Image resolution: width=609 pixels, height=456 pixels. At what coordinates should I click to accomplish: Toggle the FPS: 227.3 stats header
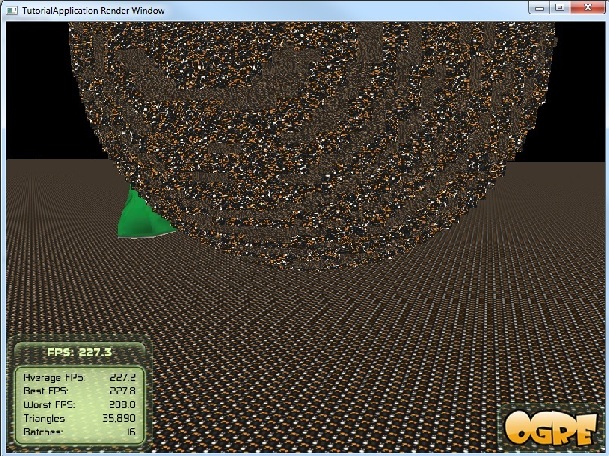[80, 352]
